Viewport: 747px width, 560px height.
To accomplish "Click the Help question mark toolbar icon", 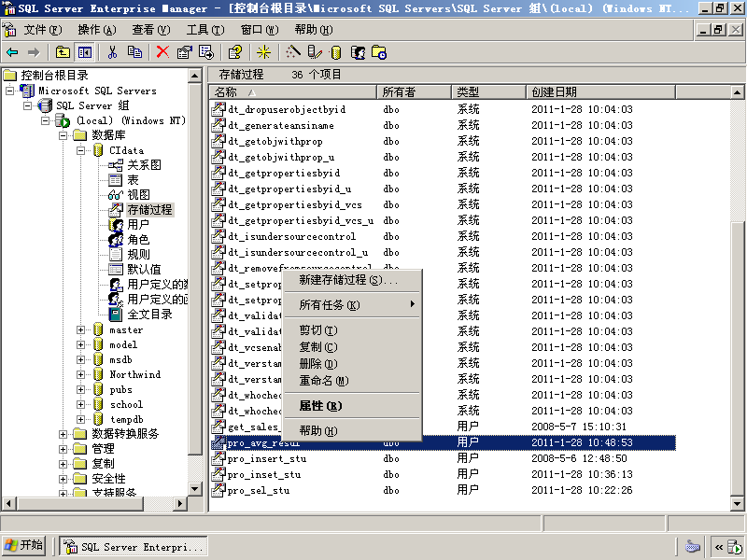I will pyautogui.click(x=235, y=52).
